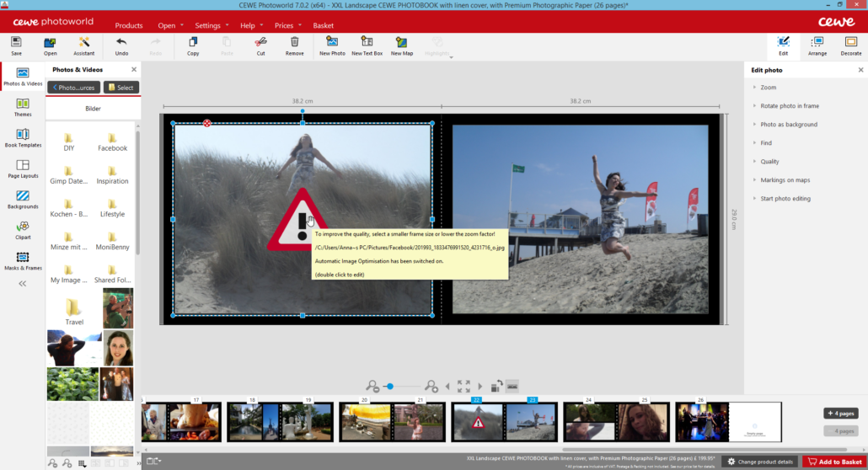Add 4 pages to the photobook

click(x=840, y=414)
